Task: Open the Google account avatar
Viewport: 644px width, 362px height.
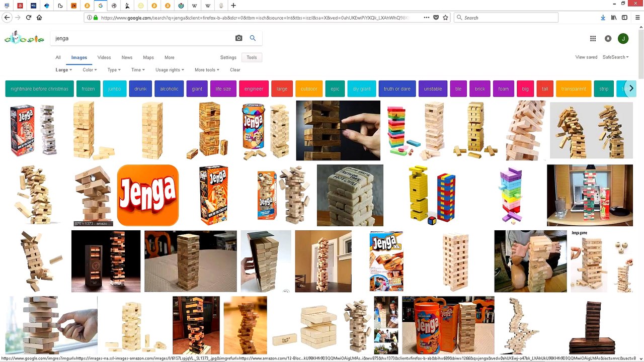Action: (x=623, y=39)
